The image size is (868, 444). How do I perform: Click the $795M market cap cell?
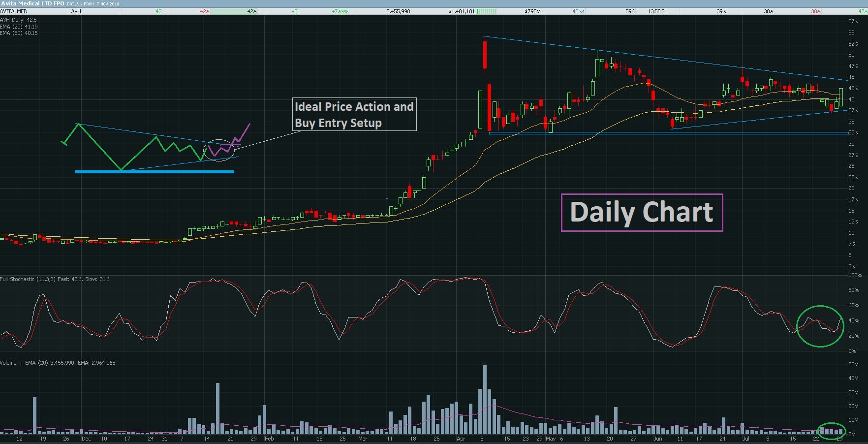[x=532, y=11]
